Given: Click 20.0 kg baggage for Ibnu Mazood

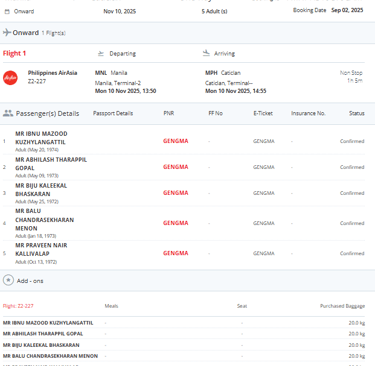Looking at the screenshot, I should point(357,323).
